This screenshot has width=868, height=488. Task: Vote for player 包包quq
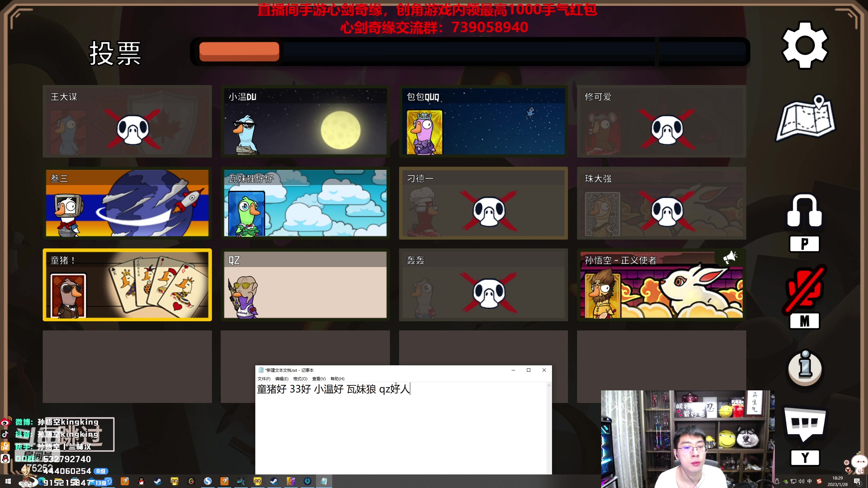pos(483,121)
